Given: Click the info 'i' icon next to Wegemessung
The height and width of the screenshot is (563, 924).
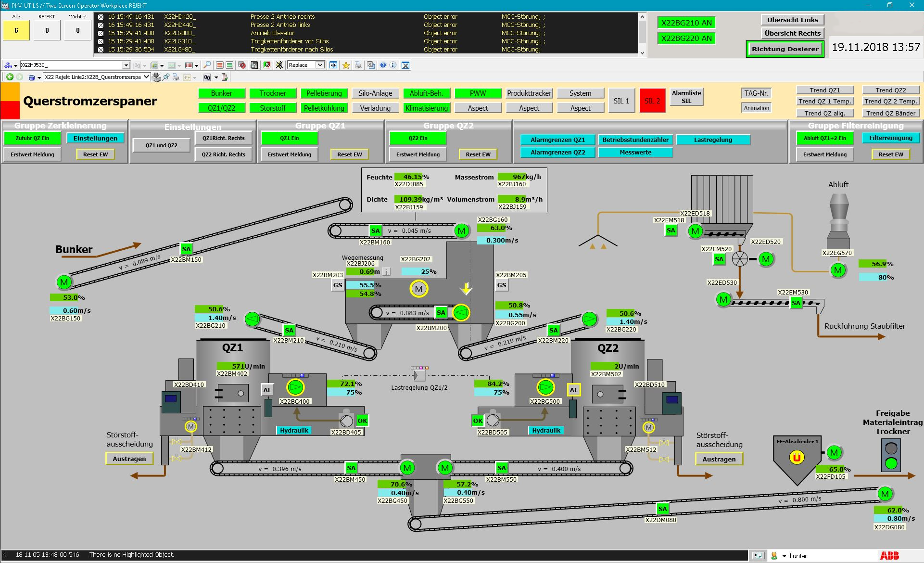Looking at the screenshot, I should [386, 272].
